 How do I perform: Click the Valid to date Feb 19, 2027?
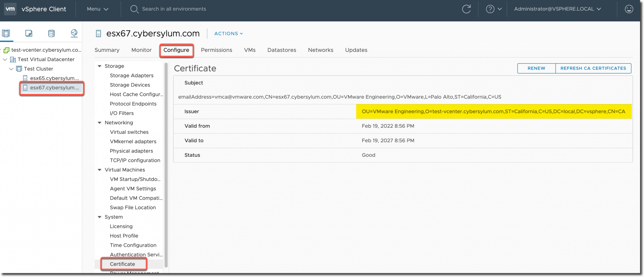(x=388, y=141)
